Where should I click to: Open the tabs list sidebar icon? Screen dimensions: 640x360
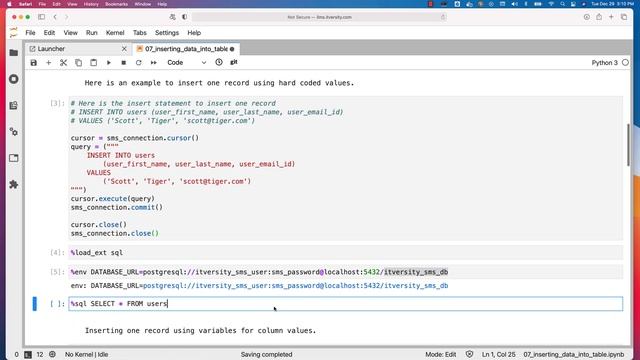pos(13,158)
